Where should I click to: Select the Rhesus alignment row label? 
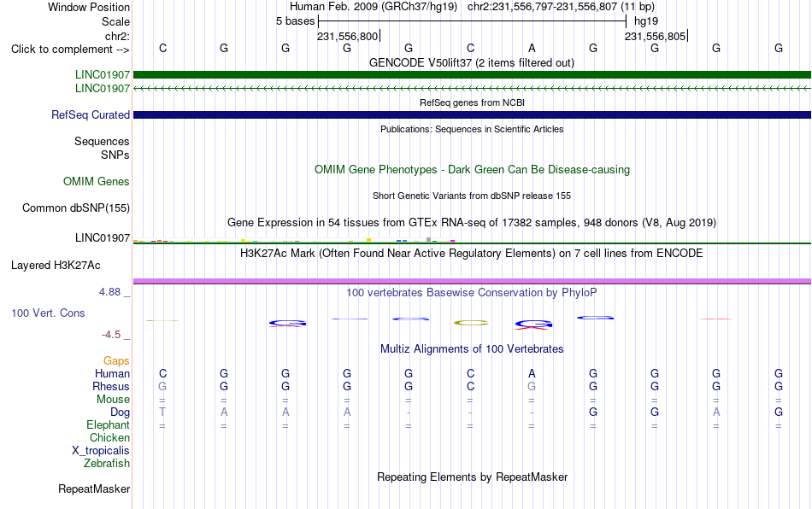pos(111,386)
